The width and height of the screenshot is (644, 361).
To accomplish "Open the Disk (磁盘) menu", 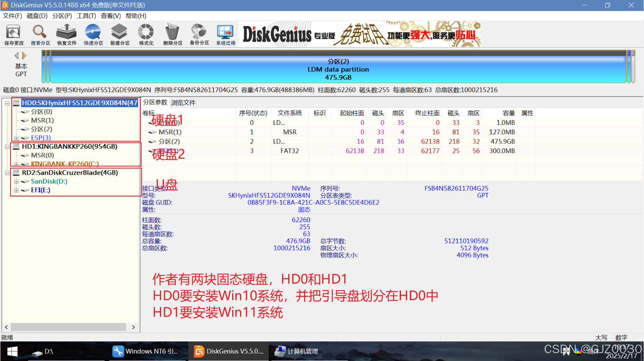I will 37,16.
